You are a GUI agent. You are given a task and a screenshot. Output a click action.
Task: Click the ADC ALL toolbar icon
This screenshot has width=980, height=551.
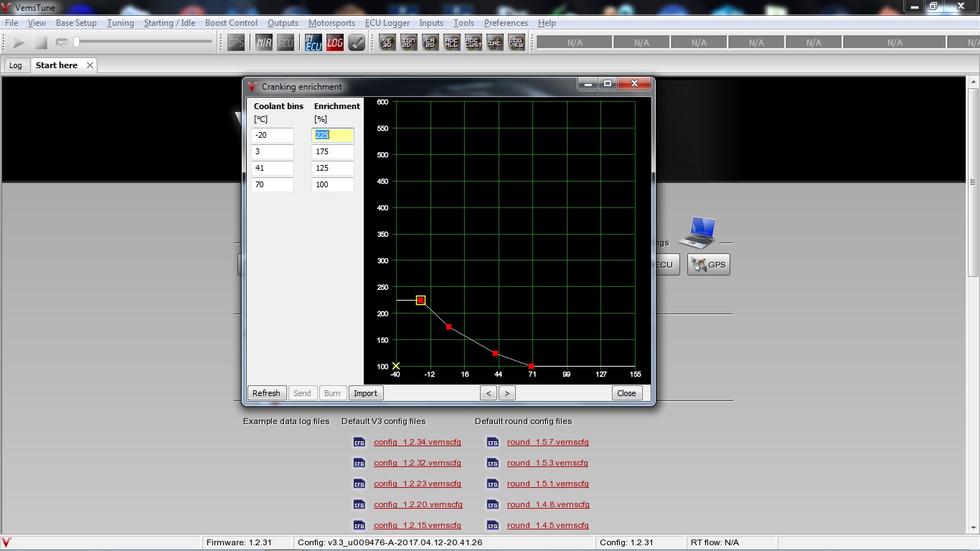point(452,43)
